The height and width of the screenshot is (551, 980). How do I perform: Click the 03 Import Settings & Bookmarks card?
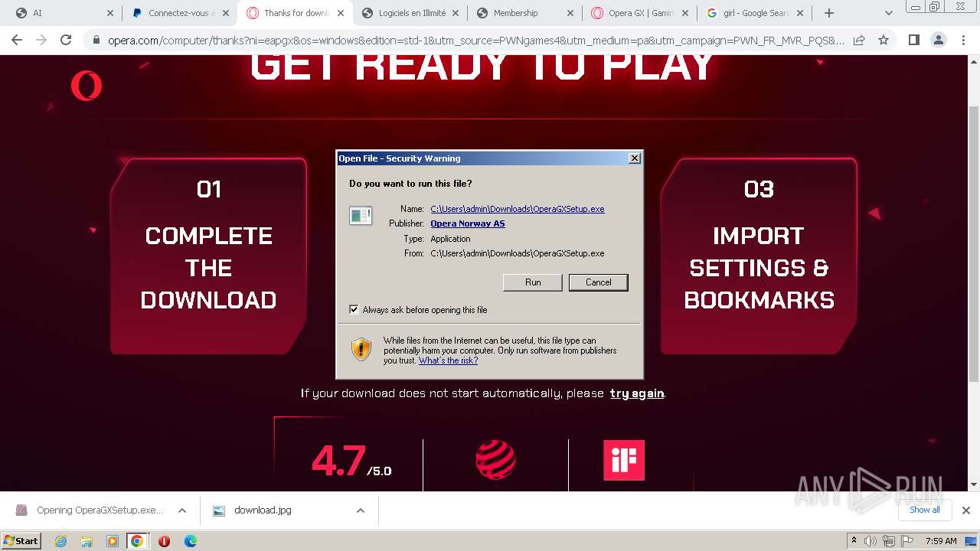759,256
